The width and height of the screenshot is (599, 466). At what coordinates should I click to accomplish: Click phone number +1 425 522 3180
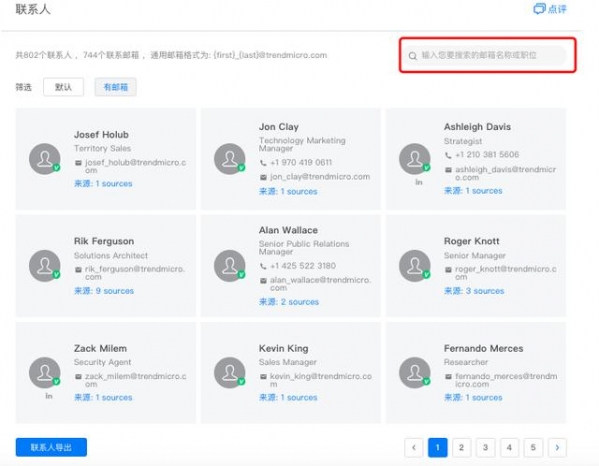click(x=303, y=266)
